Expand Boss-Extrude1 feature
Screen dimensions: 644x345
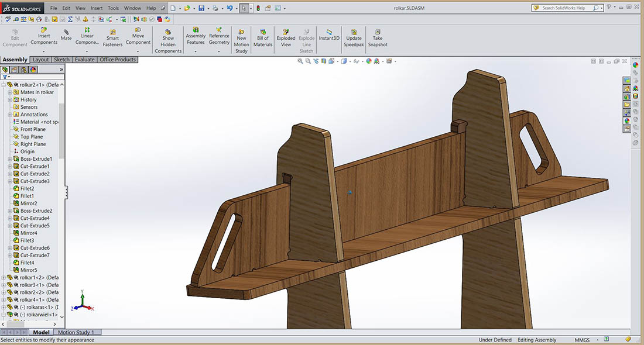(10, 158)
